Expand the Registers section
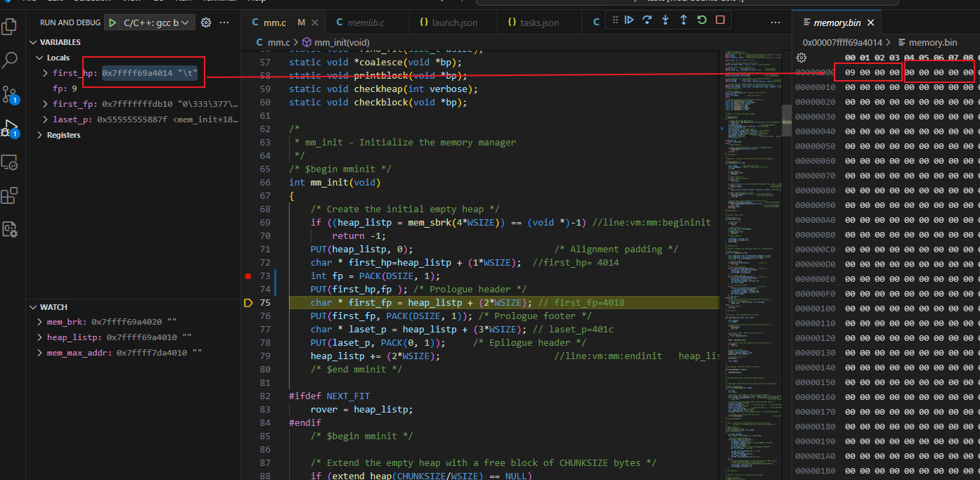The height and width of the screenshot is (480, 980). (x=40, y=135)
